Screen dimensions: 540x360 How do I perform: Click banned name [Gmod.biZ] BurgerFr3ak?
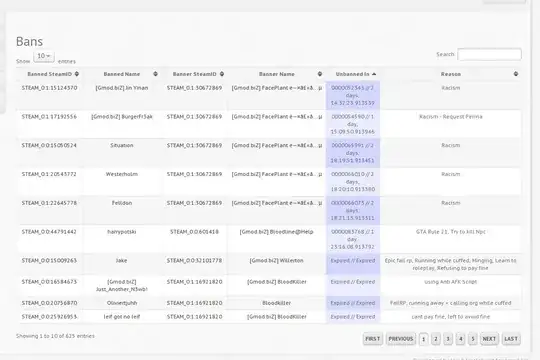click(122, 117)
